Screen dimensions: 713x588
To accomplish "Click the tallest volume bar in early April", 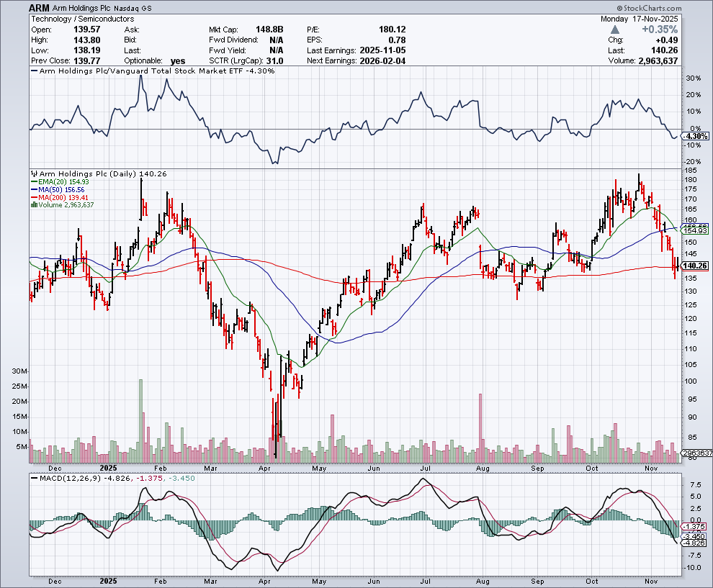I will [x=274, y=425].
